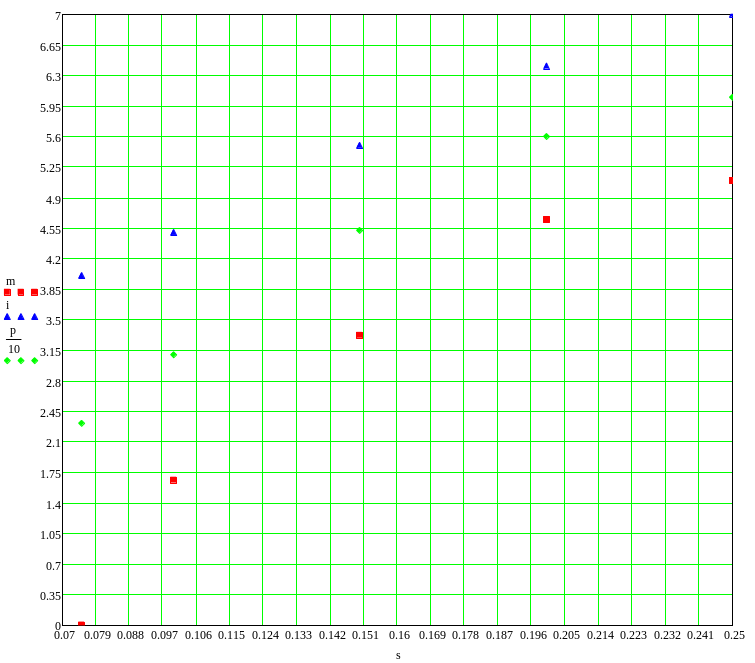Screen dimensions: 755x663
Task: Click the blue triangle point near y=4.0
Action: pyautogui.click(x=81, y=275)
